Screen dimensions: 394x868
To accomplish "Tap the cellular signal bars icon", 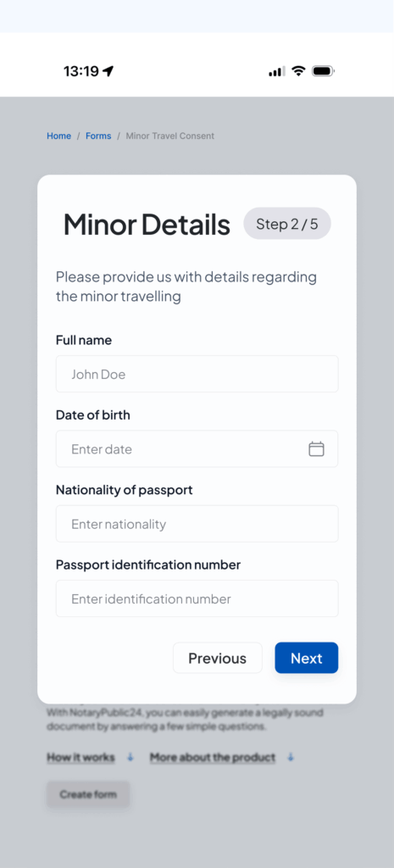I will tap(277, 71).
